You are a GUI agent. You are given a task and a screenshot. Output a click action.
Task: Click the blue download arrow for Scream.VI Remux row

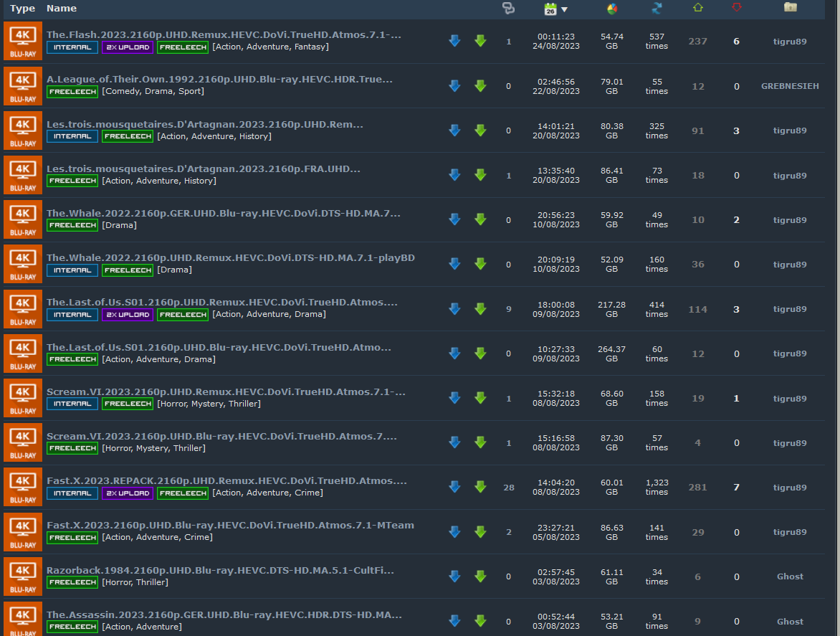(455, 398)
